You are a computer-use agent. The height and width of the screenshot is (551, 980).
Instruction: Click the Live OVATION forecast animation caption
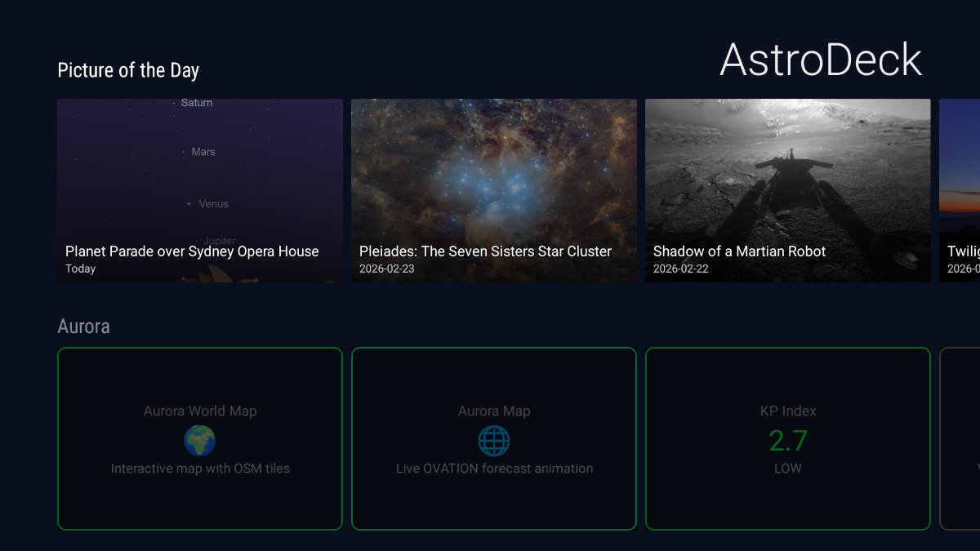tap(494, 468)
